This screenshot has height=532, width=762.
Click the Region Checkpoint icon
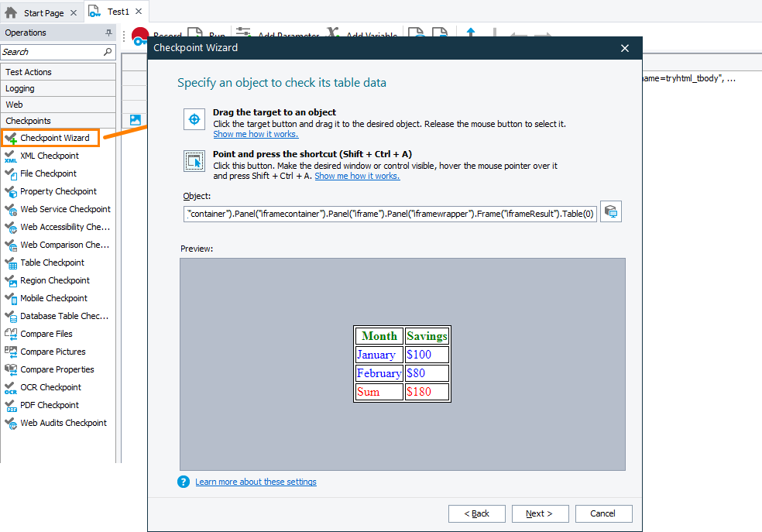click(10, 281)
